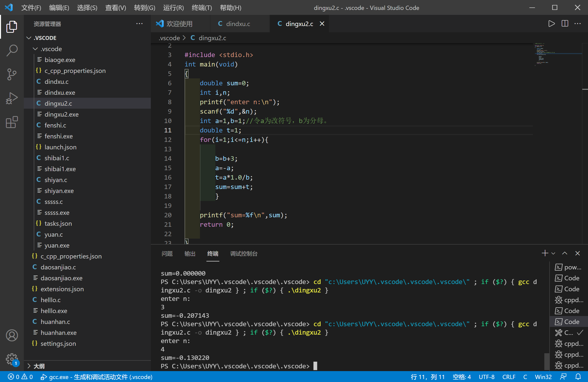This screenshot has height=382, width=588.
Task: Switch to the 问题 panel tab
Action: coord(167,254)
